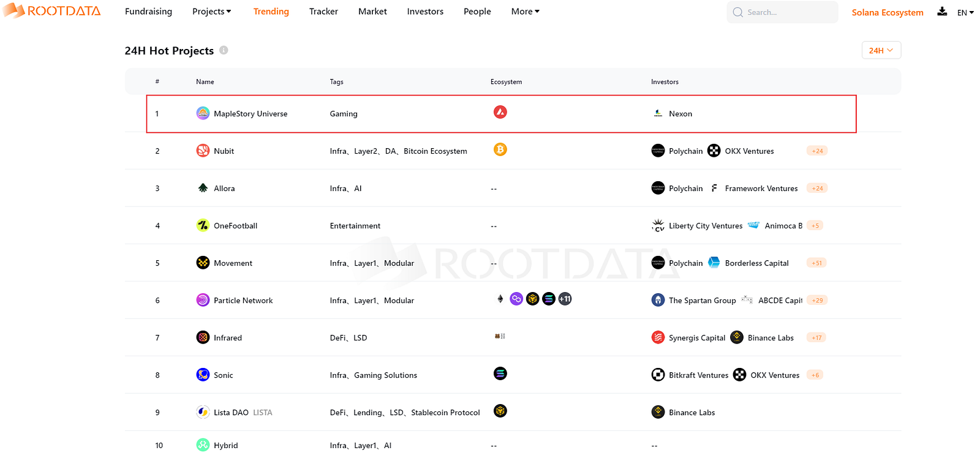Open the Tracker menu item

point(323,11)
